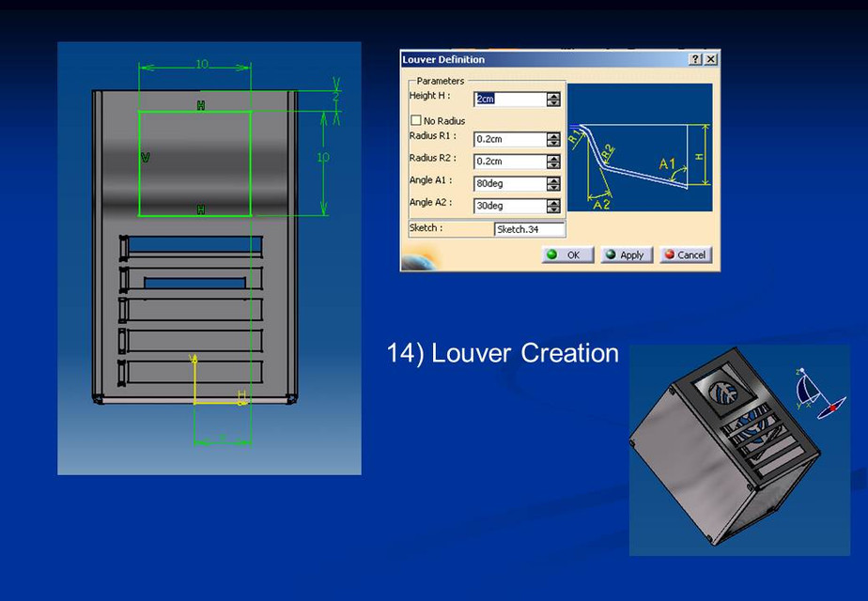The height and width of the screenshot is (601, 868).
Task: Click the Angle A2 field showing 30deg
Action: pyautogui.click(x=510, y=206)
